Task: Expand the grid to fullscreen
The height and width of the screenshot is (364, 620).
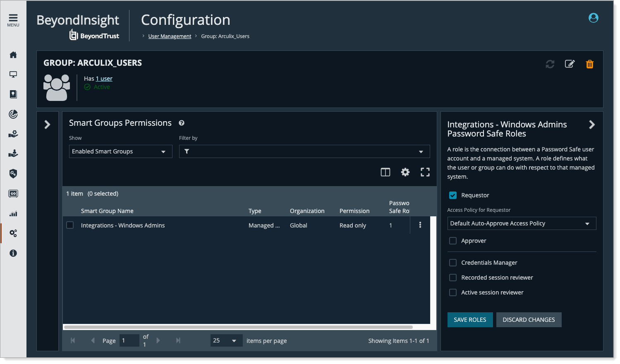Action: [x=425, y=172]
